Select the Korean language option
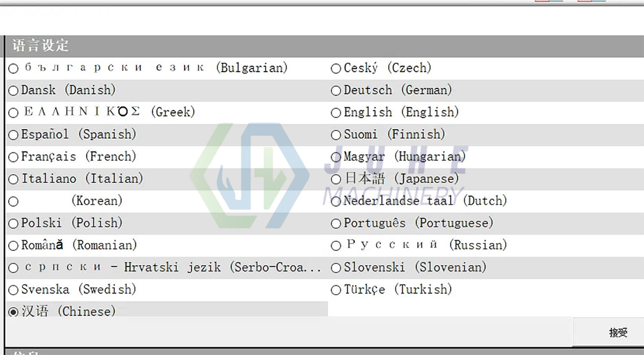 (x=13, y=201)
